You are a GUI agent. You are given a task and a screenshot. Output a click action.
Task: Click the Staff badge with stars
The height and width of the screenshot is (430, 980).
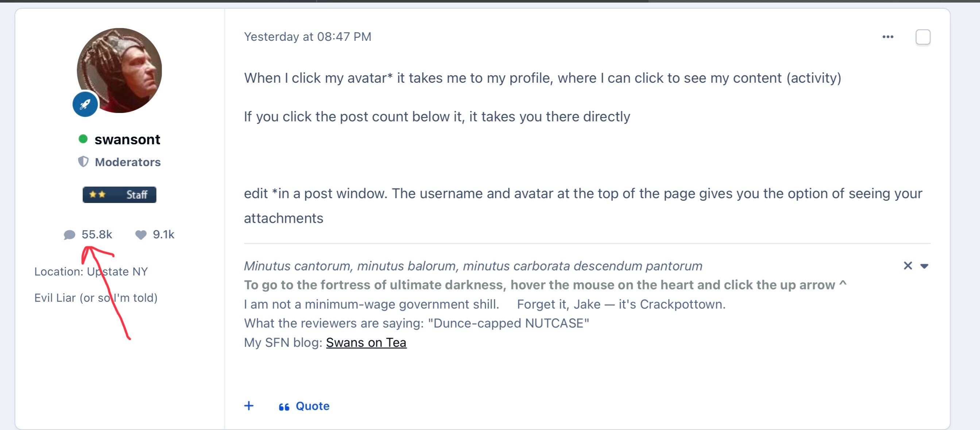click(x=120, y=195)
